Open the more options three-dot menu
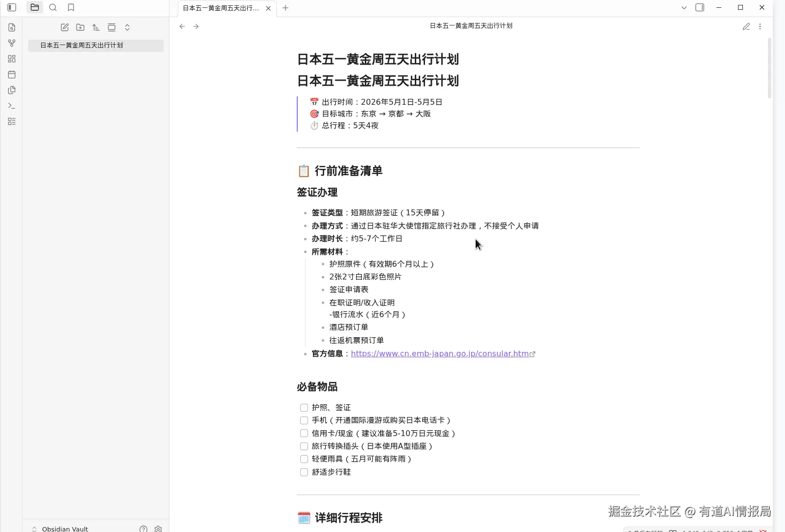 pyautogui.click(x=761, y=26)
